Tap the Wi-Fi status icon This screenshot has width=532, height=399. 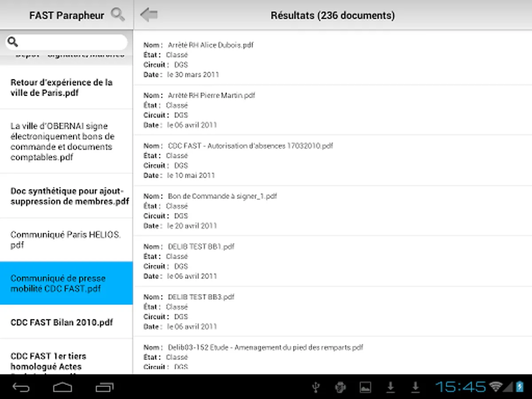(x=497, y=387)
